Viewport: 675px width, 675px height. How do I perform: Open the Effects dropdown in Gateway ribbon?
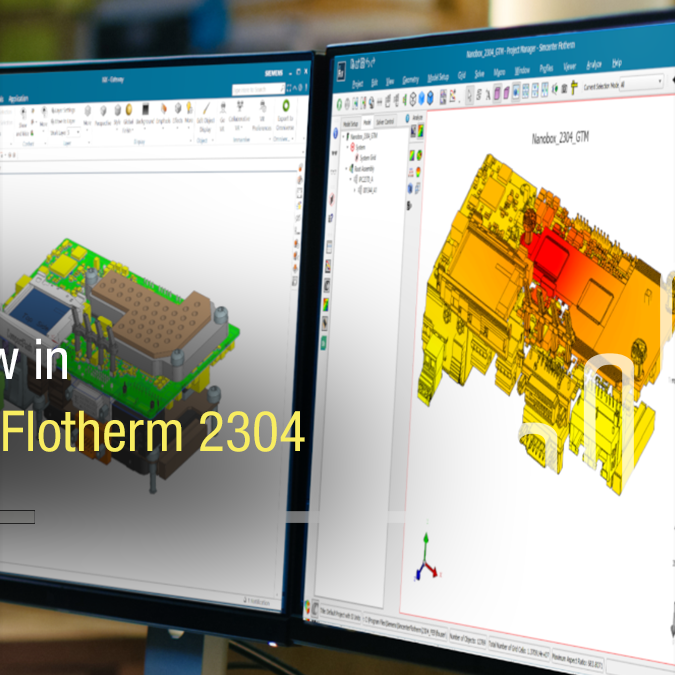pos(178,114)
